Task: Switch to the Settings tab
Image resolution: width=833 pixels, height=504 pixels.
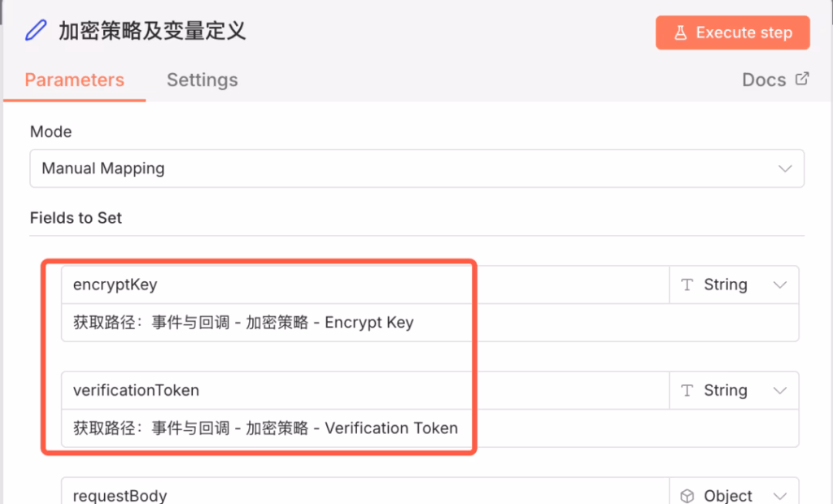Action: pos(202,80)
